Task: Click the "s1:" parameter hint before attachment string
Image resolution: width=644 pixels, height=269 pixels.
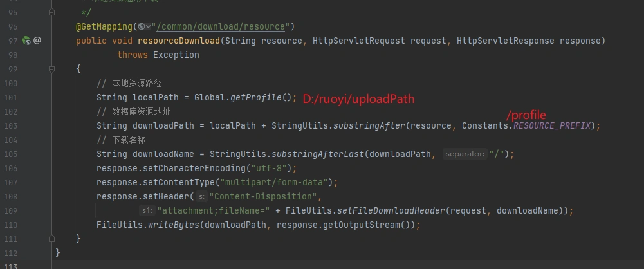Action: click(x=147, y=211)
